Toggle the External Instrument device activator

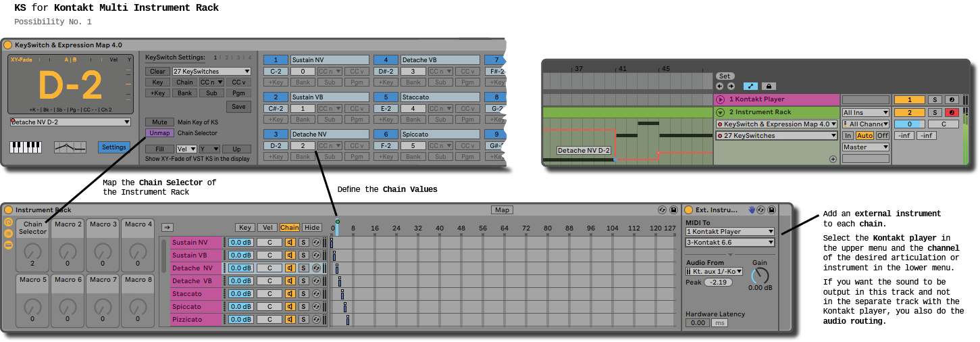pyautogui.click(x=689, y=210)
